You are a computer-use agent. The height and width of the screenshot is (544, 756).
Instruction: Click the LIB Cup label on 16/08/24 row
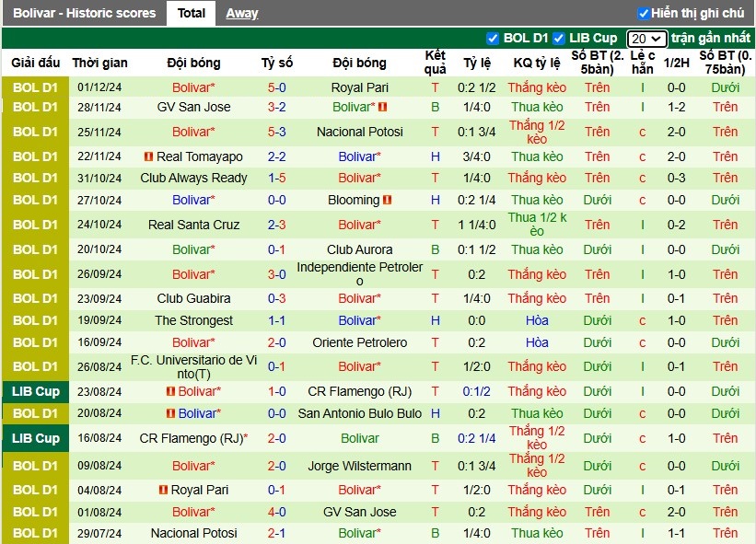36,438
